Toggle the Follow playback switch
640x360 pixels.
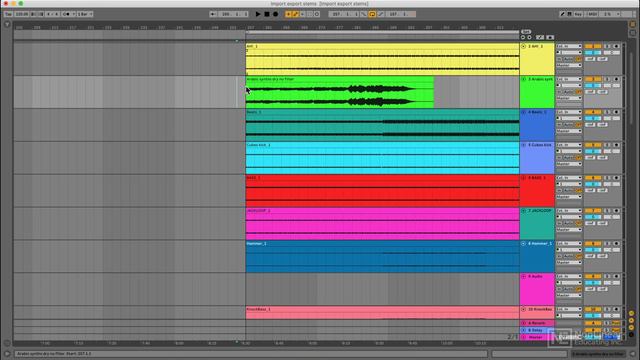coord(213,14)
